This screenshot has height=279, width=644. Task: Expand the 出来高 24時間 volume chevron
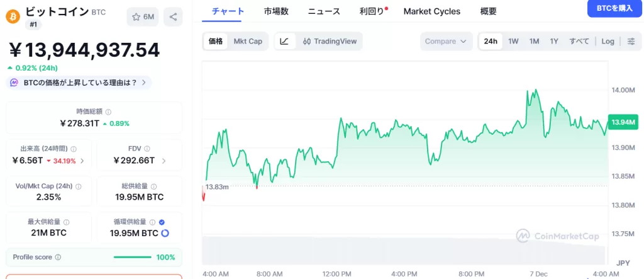tap(82, 161)
